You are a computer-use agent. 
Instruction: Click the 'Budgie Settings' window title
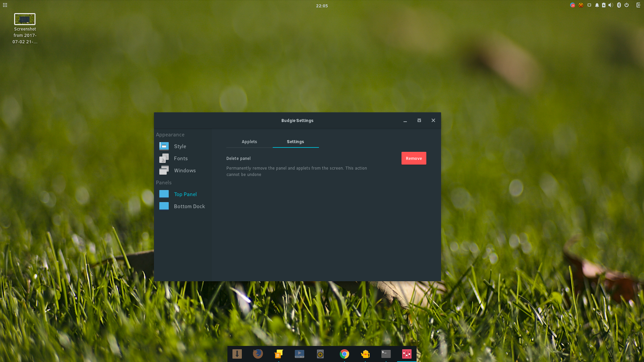[x=298, y=121]
